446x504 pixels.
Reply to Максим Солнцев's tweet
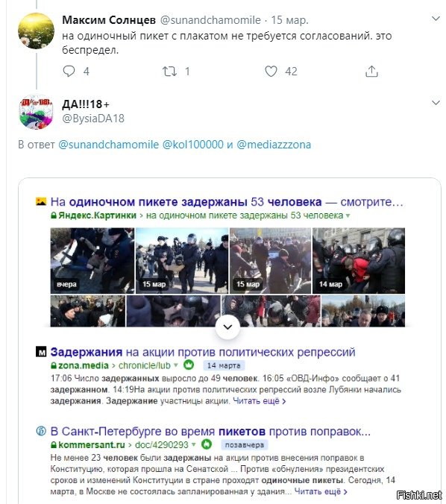[69, 71]
